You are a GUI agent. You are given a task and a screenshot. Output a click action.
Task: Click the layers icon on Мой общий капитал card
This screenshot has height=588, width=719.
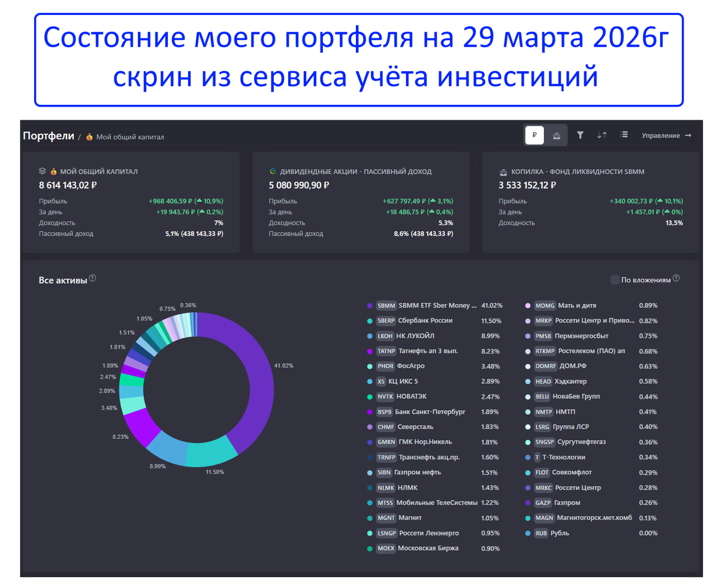[x=43, y=171]
